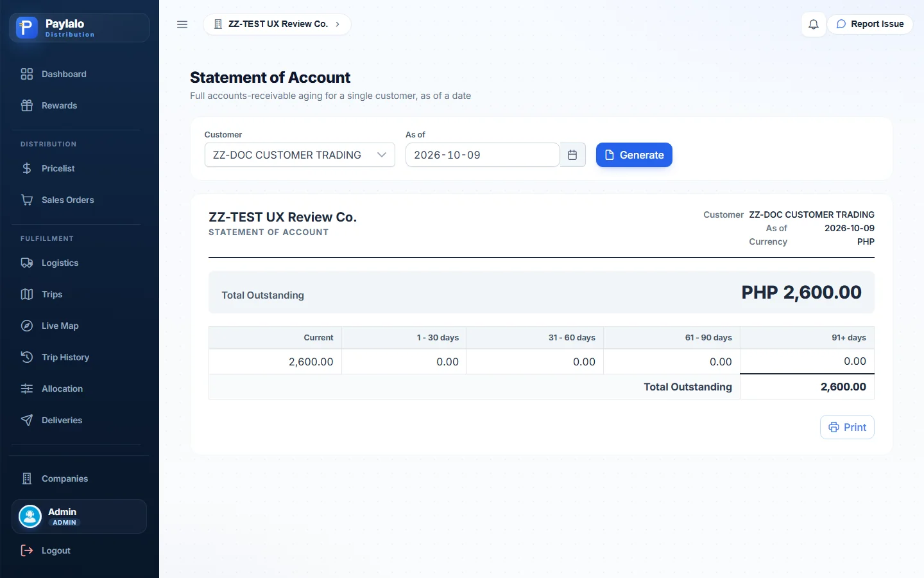This screenshot has height=578, width=924.
Task: Navigate to Deliveries in sidebar
Action: [79, 420]
